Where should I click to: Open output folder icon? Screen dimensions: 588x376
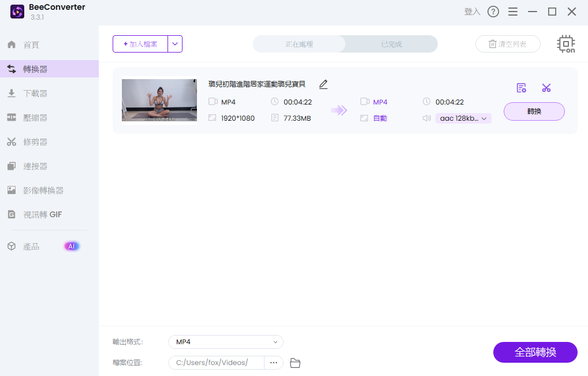[x=295, y=363]
